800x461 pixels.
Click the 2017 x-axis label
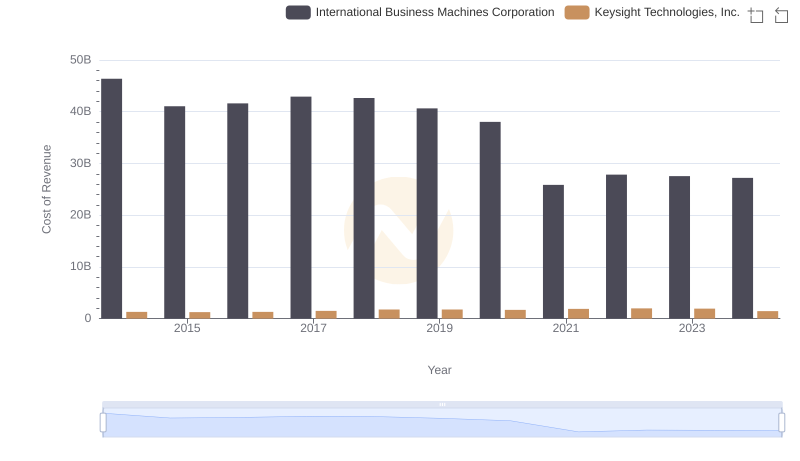(313, 328)
